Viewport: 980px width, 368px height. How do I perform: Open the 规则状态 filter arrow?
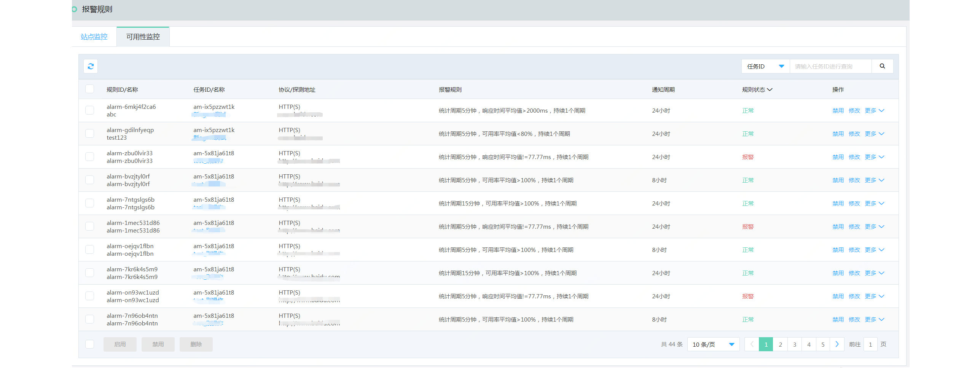[770, 89]
